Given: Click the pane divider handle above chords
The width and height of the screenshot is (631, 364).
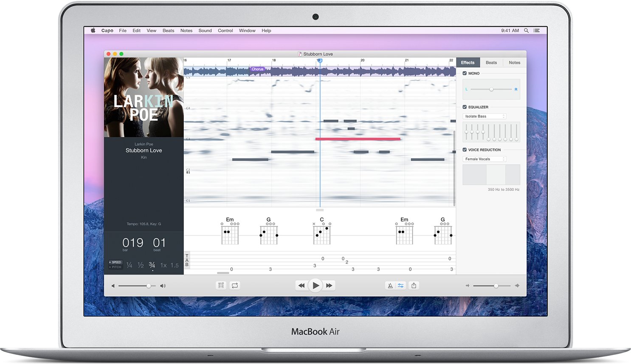Looking at the screenshot, I should click(x=320, y=210).
